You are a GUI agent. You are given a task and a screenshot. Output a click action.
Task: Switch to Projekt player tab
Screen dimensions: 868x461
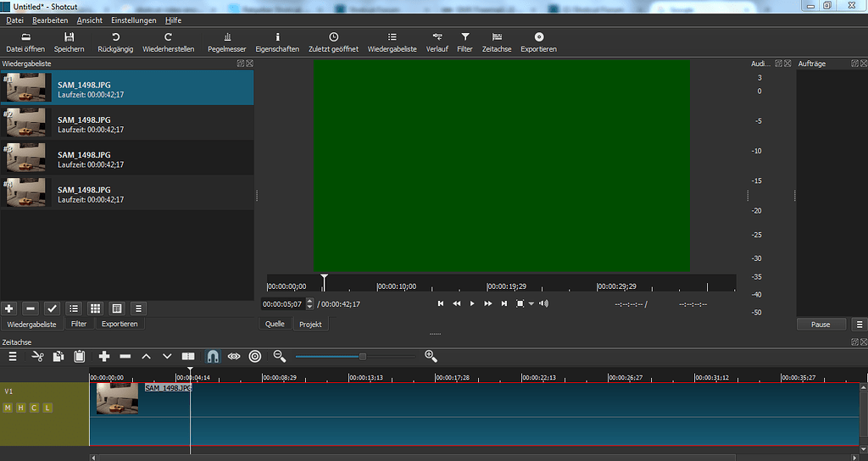point(310,325)
